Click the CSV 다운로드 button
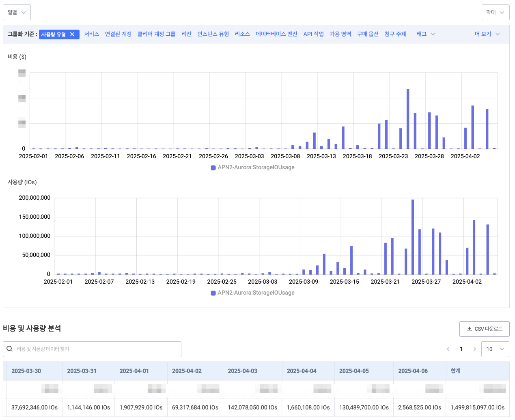This screenshot has width=515, height=420. coord(485,329)
